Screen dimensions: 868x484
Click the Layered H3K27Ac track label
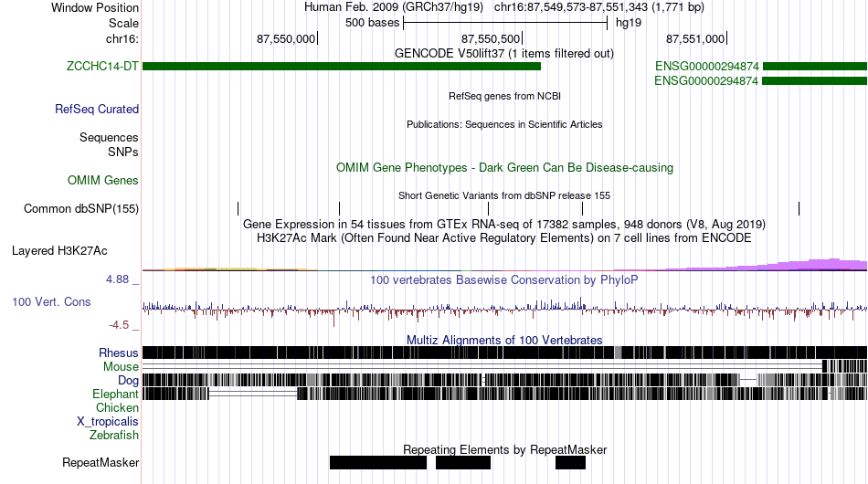(x=59, y=250)
